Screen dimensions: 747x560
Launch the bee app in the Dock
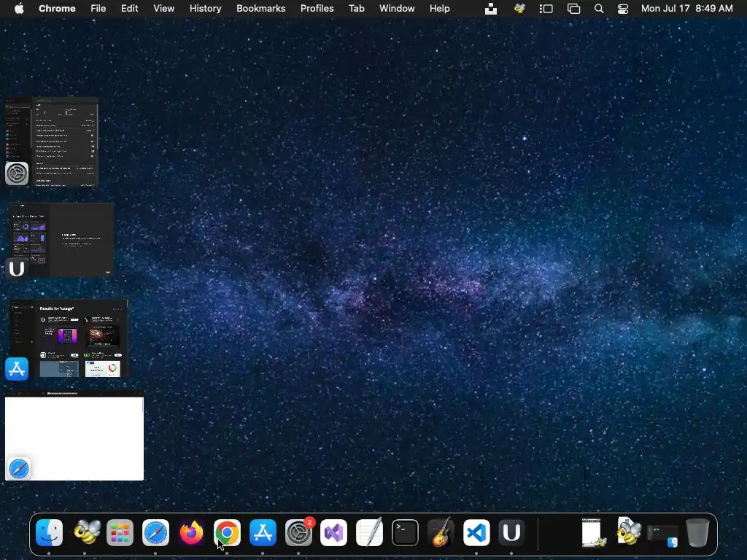click(86, 532)
